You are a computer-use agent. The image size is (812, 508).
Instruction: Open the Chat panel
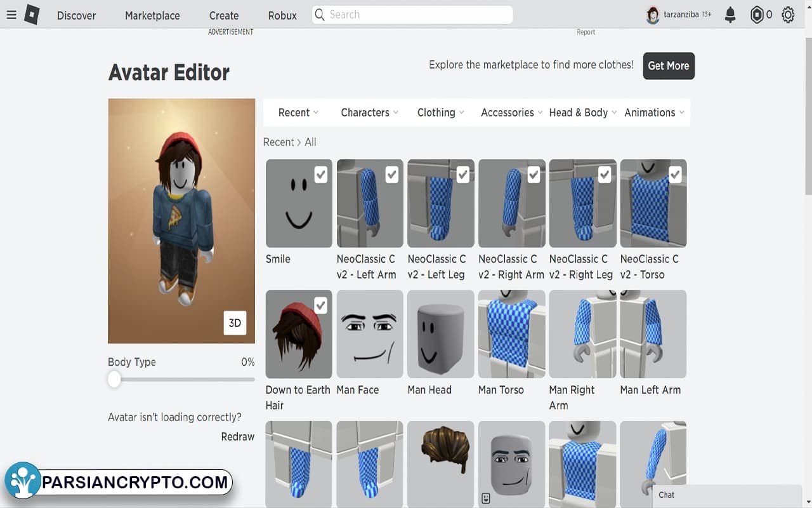(x=727, y=495)
